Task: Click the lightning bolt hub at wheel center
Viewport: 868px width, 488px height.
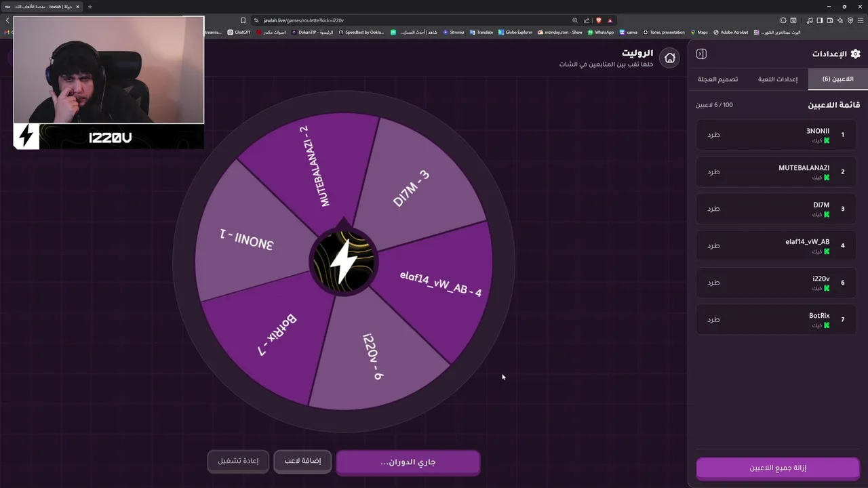Action: pos(342,262)
